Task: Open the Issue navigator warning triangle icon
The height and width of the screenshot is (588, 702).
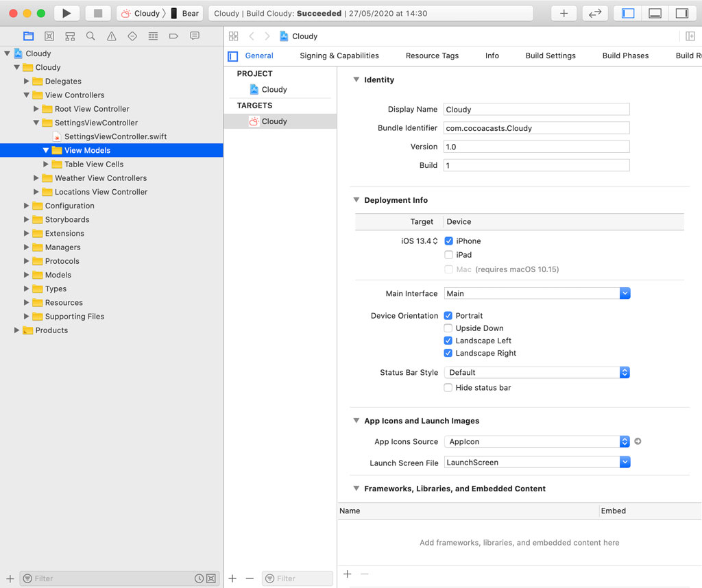Action: [x=111, y=36]
